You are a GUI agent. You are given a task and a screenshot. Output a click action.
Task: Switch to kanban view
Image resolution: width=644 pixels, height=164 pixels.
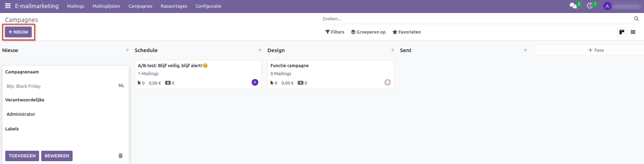[x=622, y=32]
